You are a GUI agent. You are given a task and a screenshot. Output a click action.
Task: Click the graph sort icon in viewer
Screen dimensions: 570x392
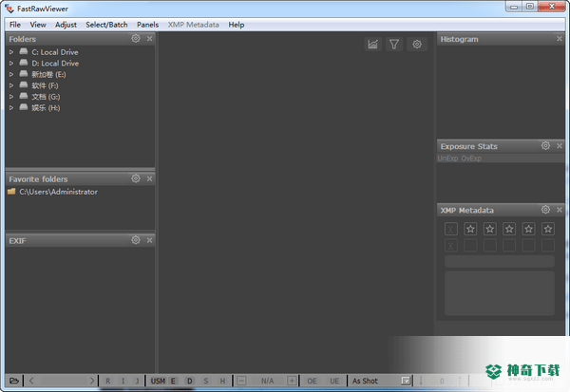point(373,45)
